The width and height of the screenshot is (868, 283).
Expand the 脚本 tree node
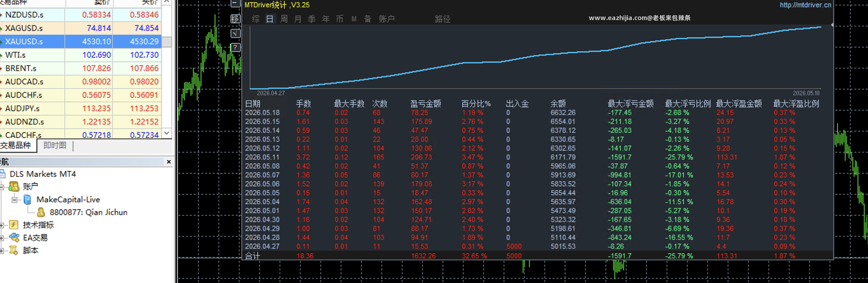pos(2,251)
